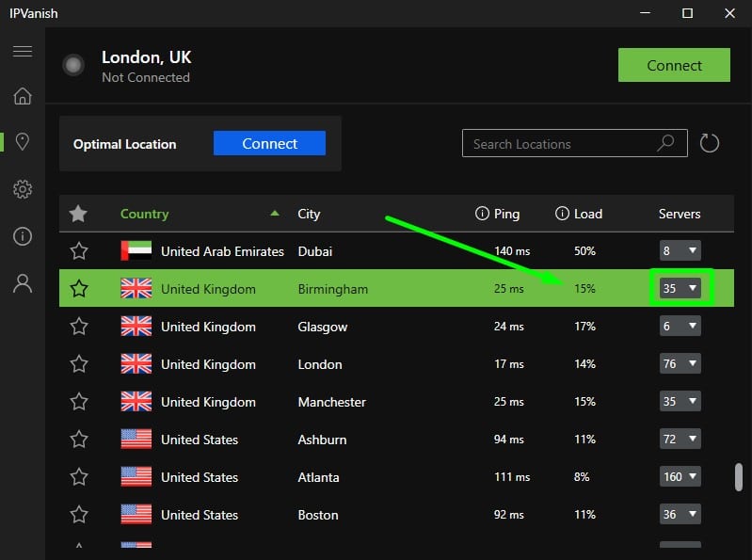Sort list by Load header
Image resolution: width=752 pixels, height=560 pixels.
click(588, 214)
